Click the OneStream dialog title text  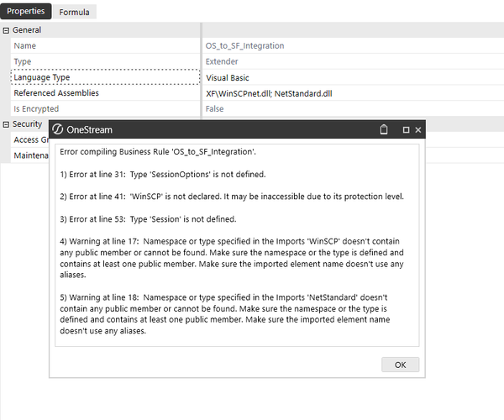click(89, 129)
